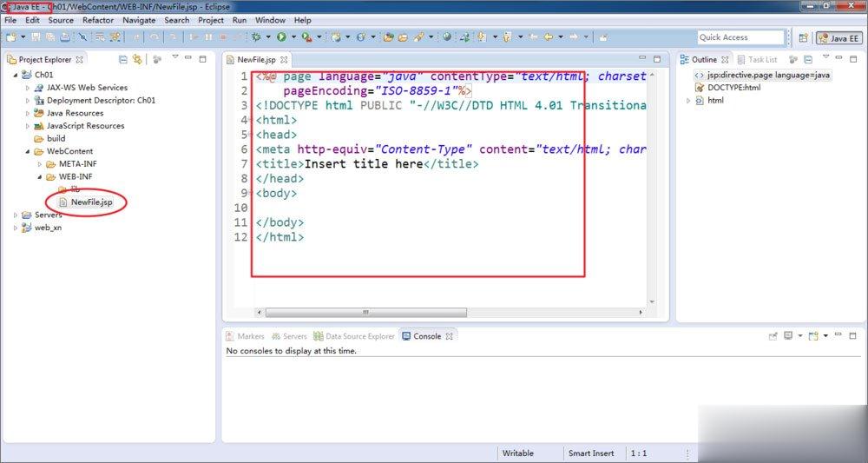The width and height of the screenshot is (868, 463).
Task: Click the Save All toolbar icon
Action: point(50,37)
